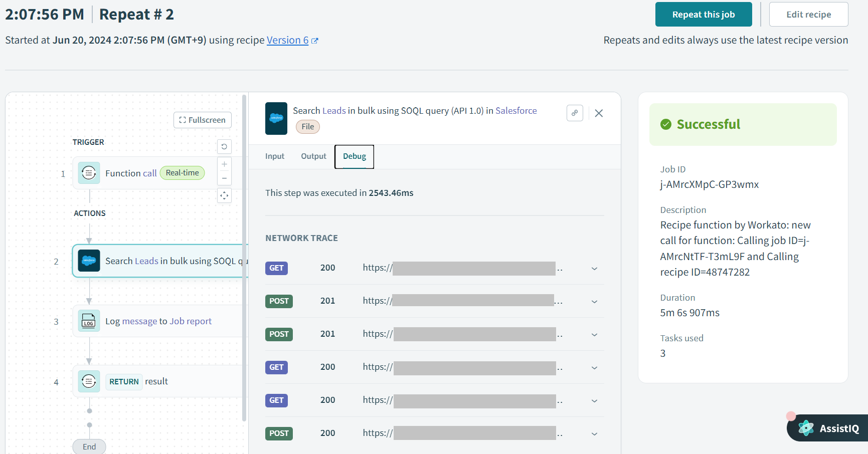868x454 pixels.
Task: Click the Description text of the job
Action: point(736,249)
